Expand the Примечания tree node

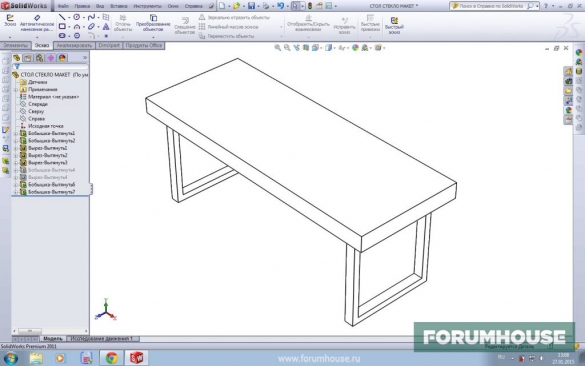pos(16,90)
